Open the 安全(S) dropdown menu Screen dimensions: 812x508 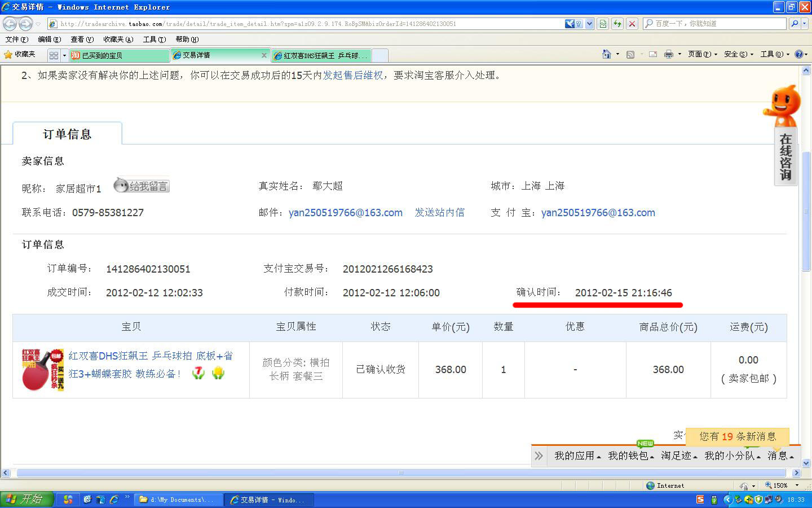pyautogui.click(x=739, y=55)
